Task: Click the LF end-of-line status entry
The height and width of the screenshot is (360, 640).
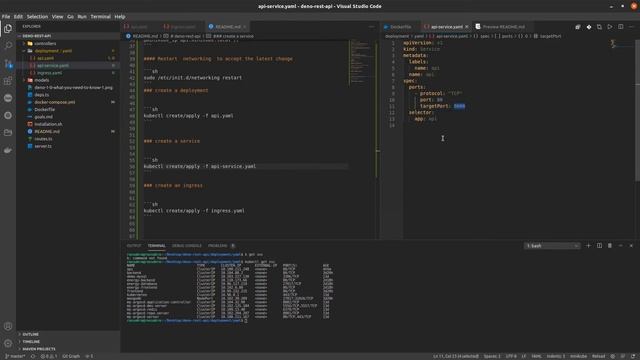Action: (x=524, y=356)
